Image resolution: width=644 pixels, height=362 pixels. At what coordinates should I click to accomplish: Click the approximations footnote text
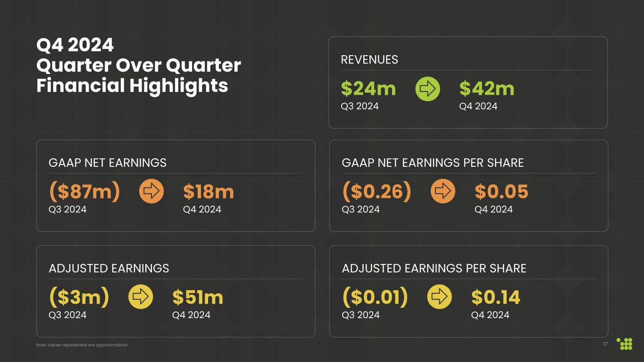point(82,345)
